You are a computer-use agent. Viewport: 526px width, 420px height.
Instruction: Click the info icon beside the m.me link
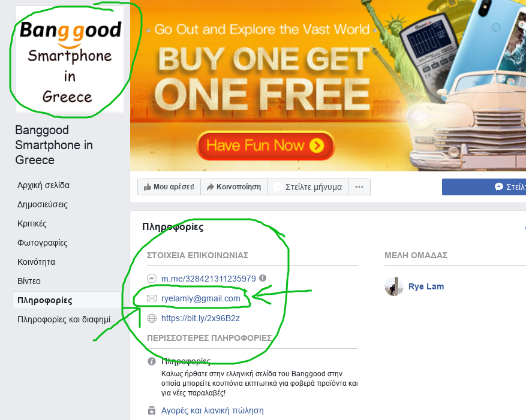point(263,278)
